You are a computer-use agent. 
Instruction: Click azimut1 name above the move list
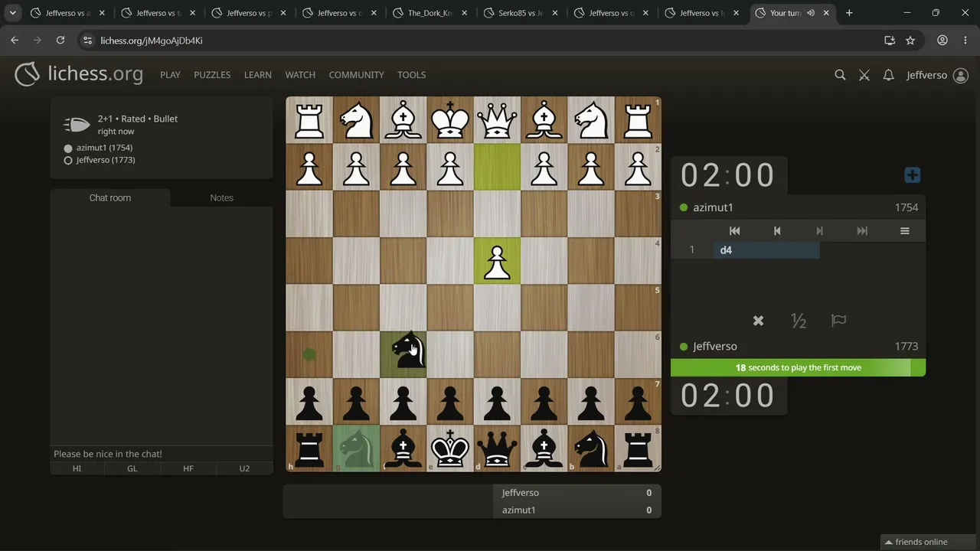pos(713,207)
